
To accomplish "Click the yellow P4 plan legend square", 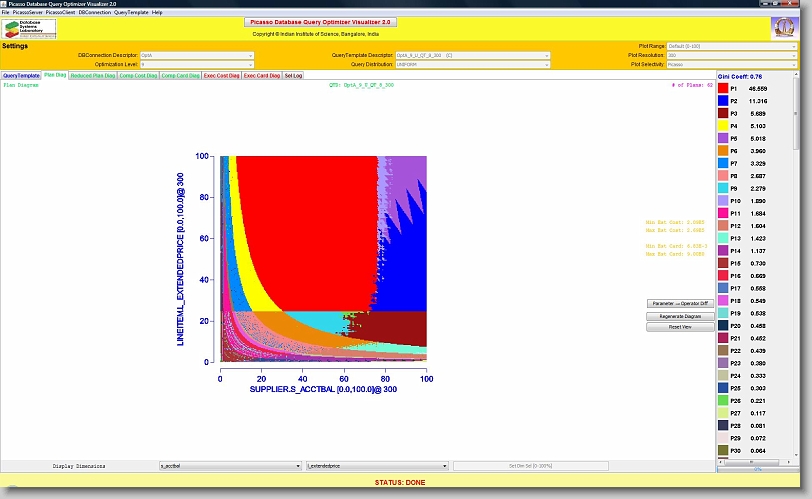I will (723, 126).
